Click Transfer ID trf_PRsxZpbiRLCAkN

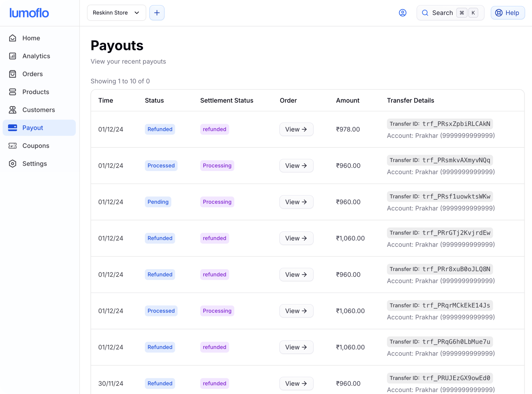pyautogui.click(x=439, y=124)
